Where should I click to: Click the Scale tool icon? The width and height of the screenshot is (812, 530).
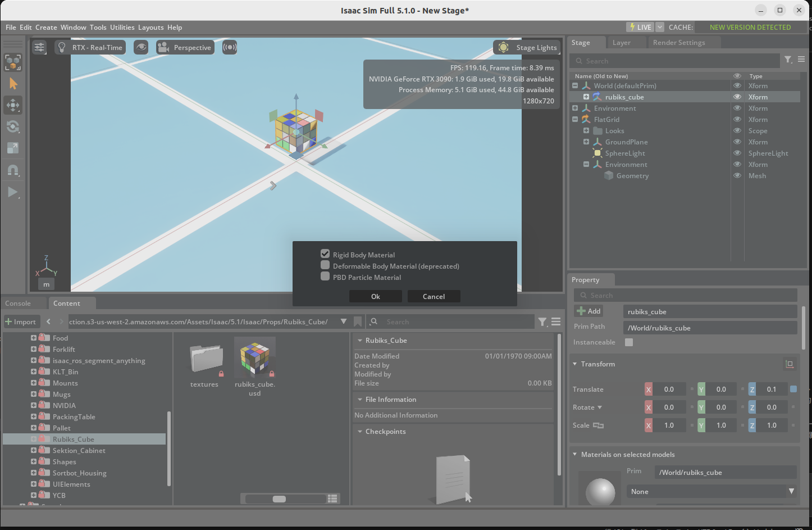click(13, 148)
